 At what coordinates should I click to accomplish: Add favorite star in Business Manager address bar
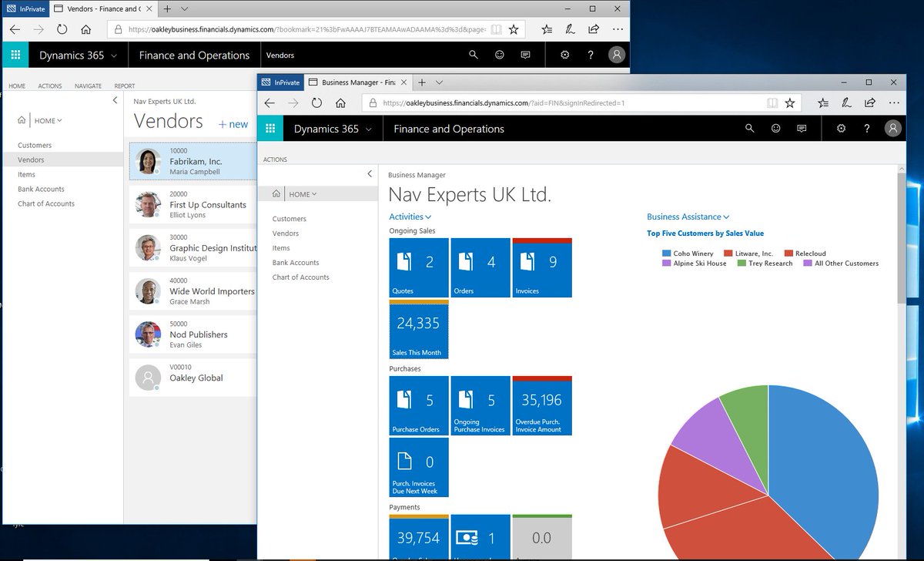tap(789, 102)
